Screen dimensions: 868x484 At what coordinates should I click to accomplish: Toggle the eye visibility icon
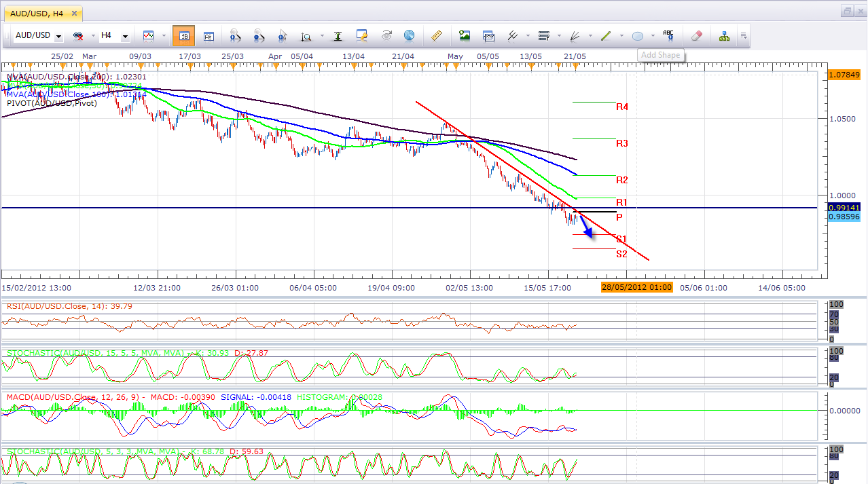[386, 35]
